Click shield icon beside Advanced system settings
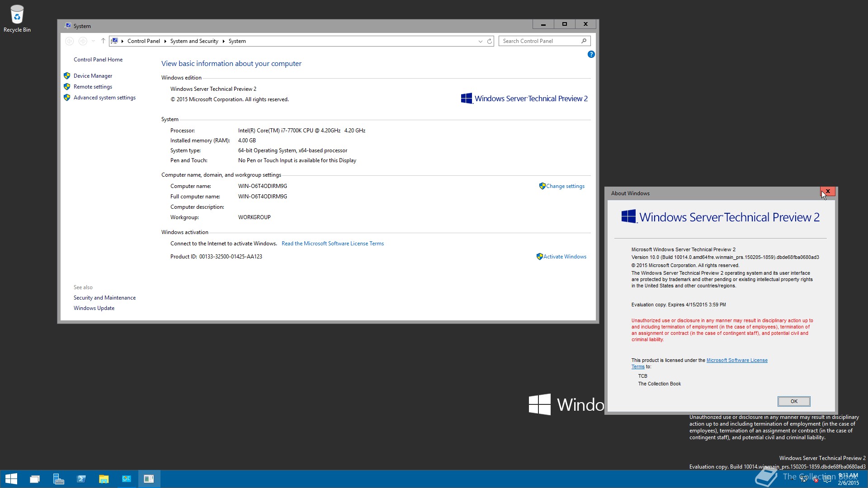Image resolution: width=868 pixels, height=488 pixels. 67,98
